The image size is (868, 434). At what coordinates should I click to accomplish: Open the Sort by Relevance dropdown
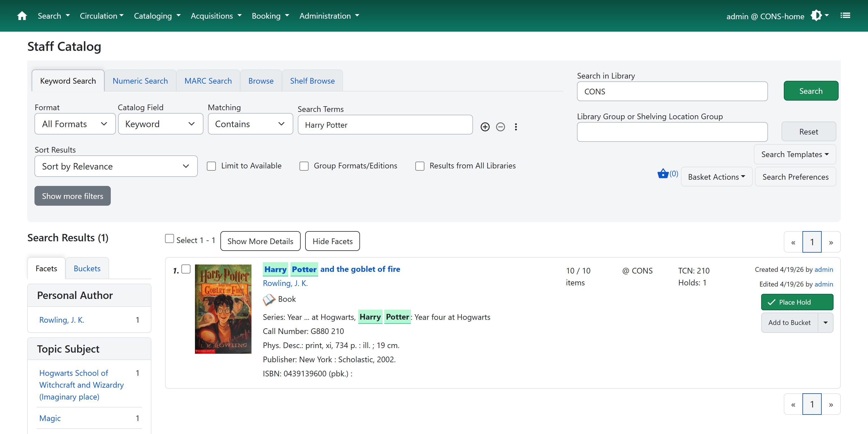click(116, 166)
